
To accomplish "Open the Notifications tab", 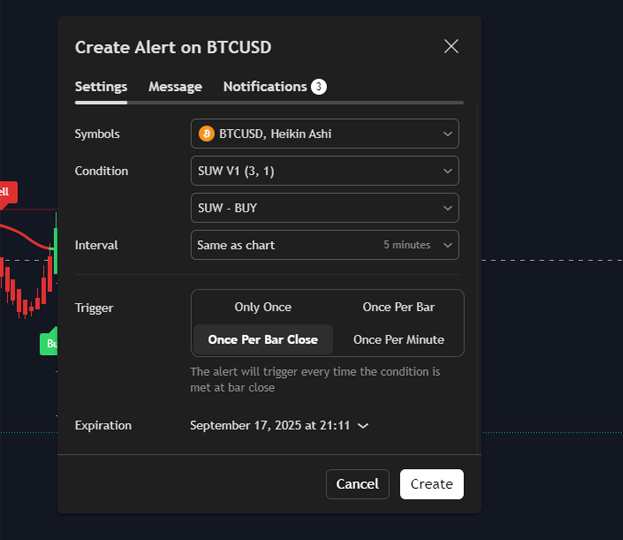I will coord(265,87).
